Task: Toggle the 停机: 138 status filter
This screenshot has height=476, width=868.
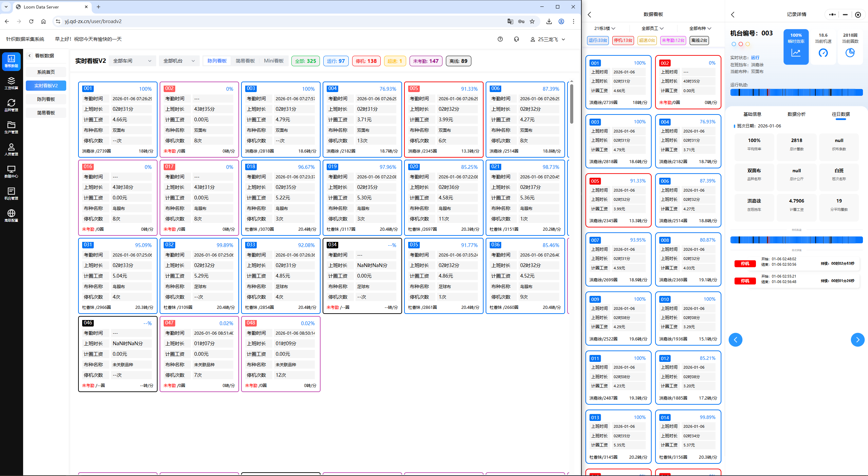Action: coord(366,61)
